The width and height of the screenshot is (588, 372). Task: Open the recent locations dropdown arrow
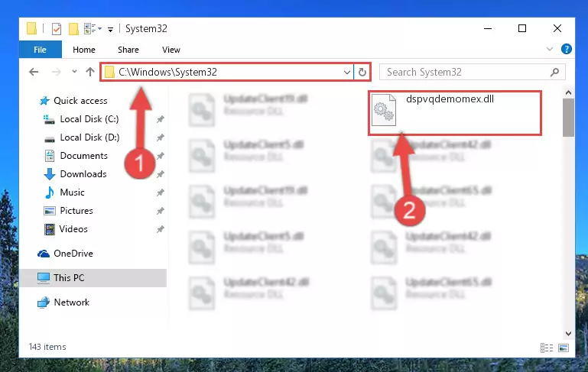(x=74, y=71)
